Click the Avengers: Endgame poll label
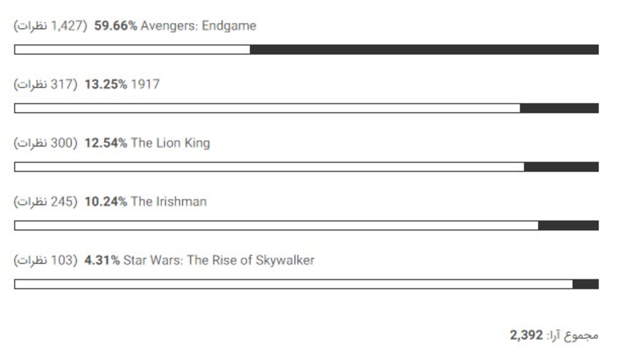The width and height of the screenshot is (617, 364). click(x=198, y=26)
